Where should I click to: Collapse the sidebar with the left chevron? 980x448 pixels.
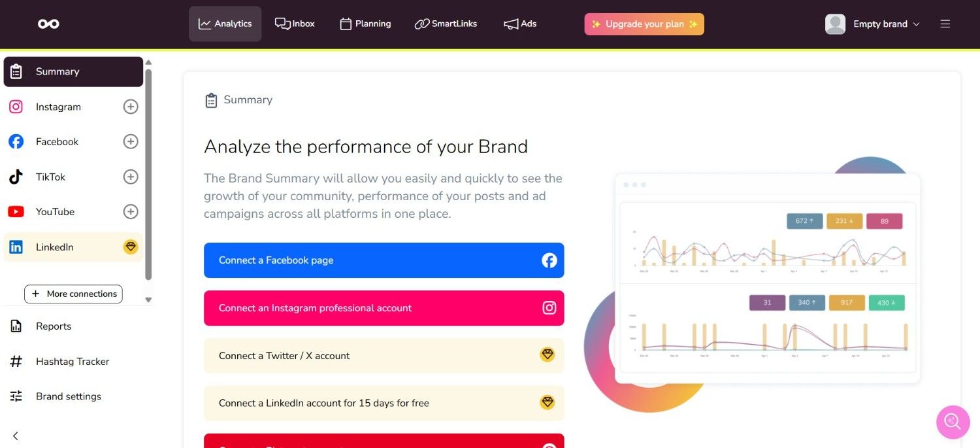(15, 436)
